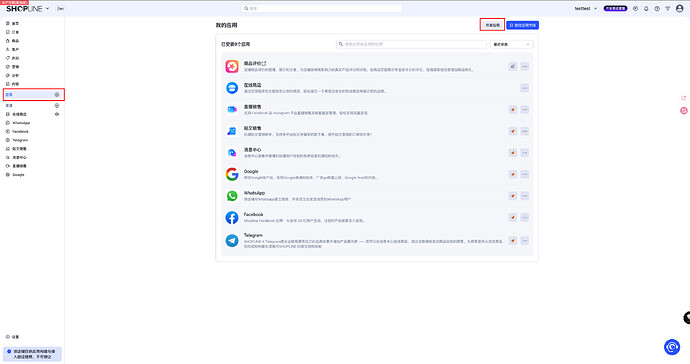Open the 直播销售 app icon in list
Viewport: 690px width, 364px height.
232,110
